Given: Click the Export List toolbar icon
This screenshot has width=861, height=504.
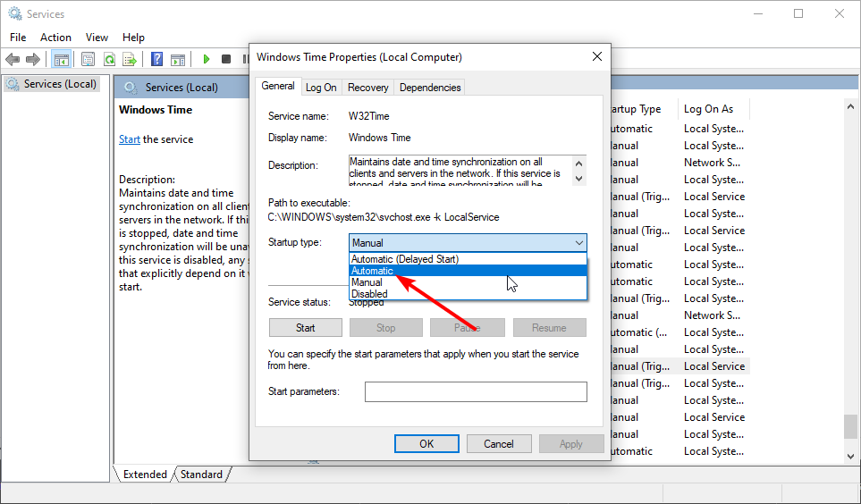Looking at the screenshot, I should coord(130,59).
